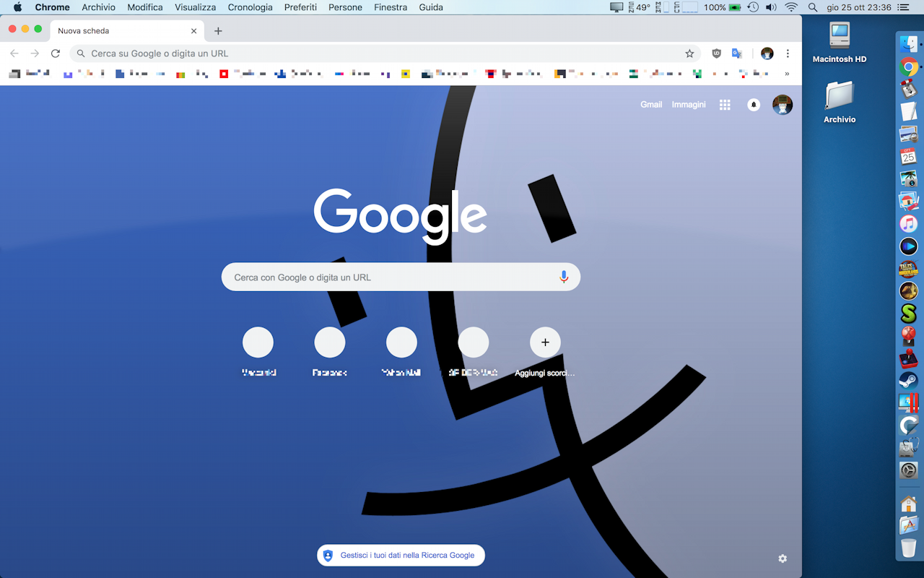Image resolution: width=924 pixels, height=578 pixels.
Task: Open Steam from the Dock
Action: (x=908, y=381)
